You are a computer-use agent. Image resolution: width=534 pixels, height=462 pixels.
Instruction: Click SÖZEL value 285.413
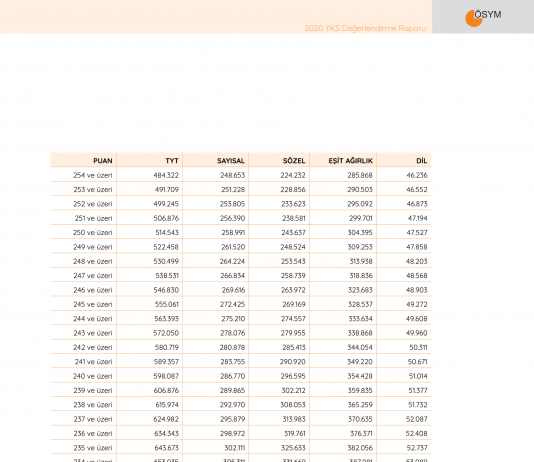point(294,347)
